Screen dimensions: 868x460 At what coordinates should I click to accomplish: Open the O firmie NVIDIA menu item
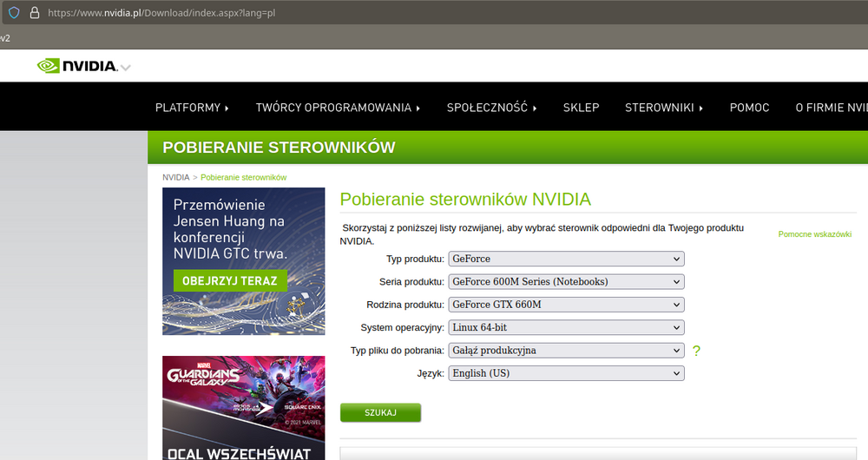click(832, 108)
